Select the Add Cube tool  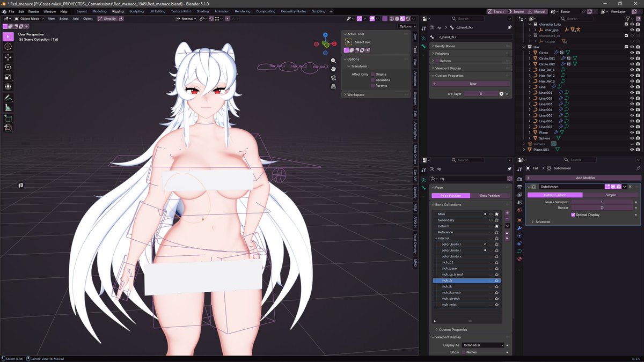(8, 119)
